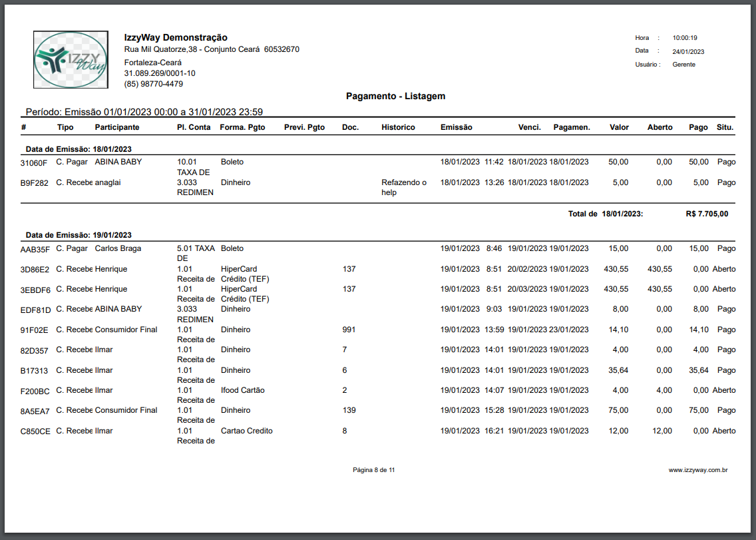
Task: Click the 'Situ.' column header
Action: click(x=725, y=127)
